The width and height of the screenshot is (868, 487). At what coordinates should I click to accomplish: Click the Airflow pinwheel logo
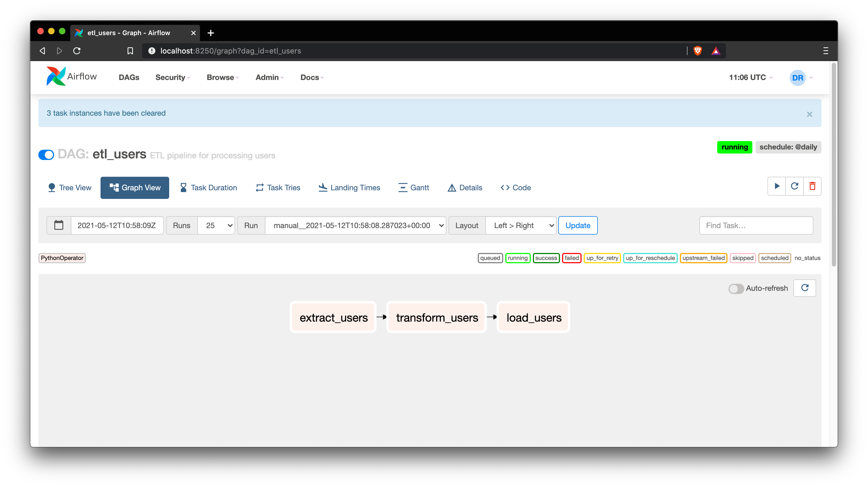point(56,76)
